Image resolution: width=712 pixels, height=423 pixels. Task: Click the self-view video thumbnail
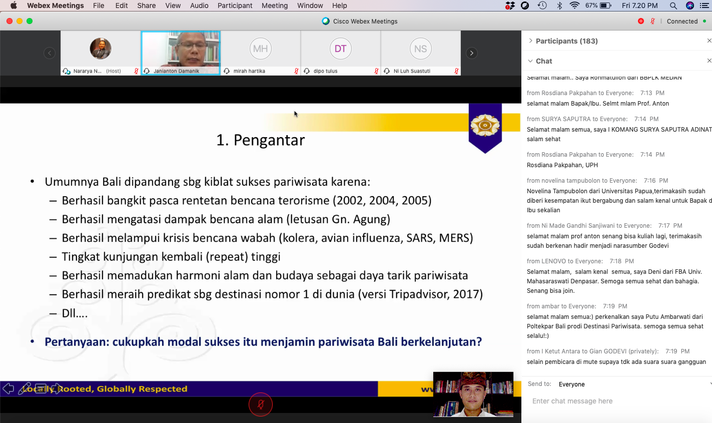[x=475, y=396]
